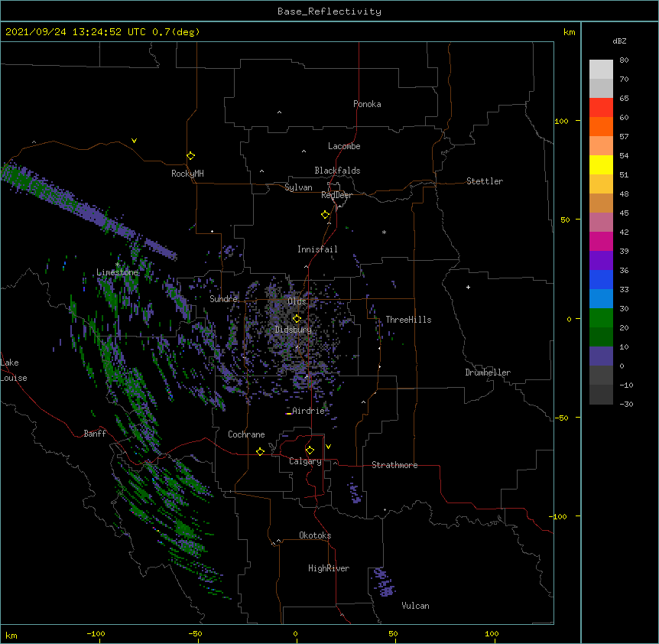The image size is (659, 644).
Task: Click the orange 60-57 dBZ legend swatch
Action: (601, 126)
